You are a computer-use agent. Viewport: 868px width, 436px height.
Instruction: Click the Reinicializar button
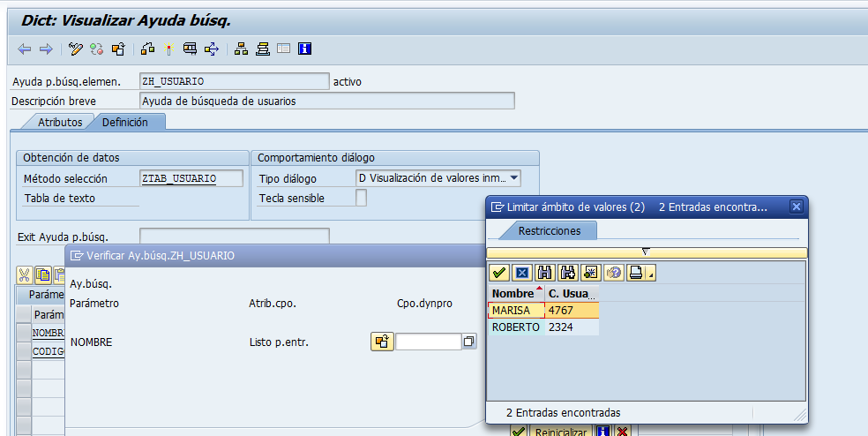(x=560, y=432)
